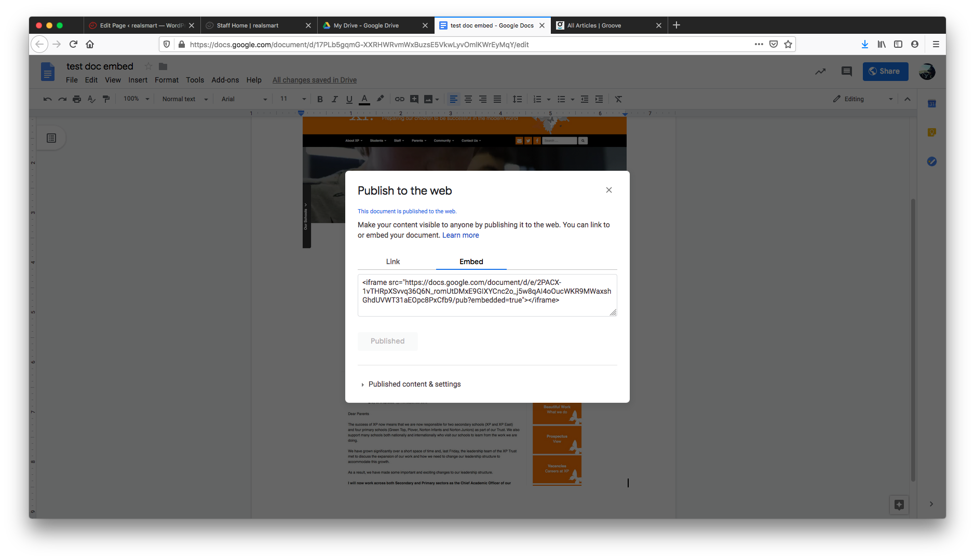Image resolution: width=975 pixels, height=560 pixels.
Task: Click the Print icon
Action: [77, 99]
